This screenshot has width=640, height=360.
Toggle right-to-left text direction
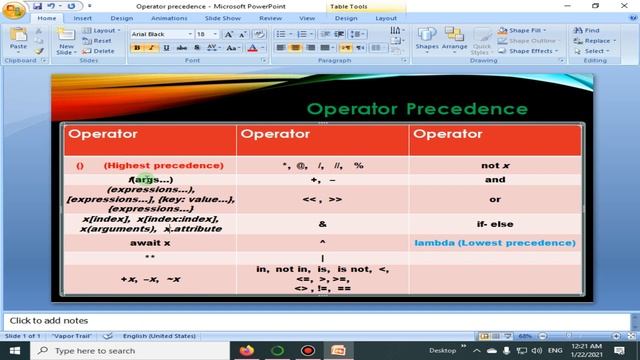360,48
